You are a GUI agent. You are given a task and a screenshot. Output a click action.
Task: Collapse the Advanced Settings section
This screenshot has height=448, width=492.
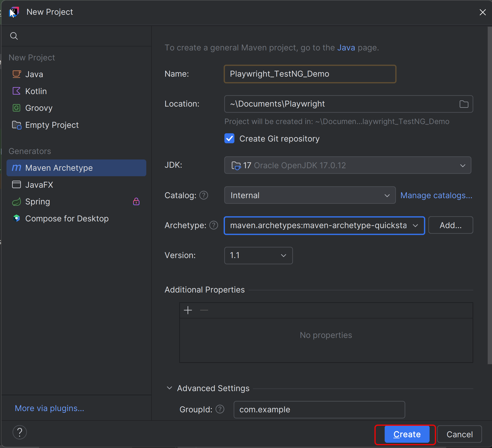169,388
